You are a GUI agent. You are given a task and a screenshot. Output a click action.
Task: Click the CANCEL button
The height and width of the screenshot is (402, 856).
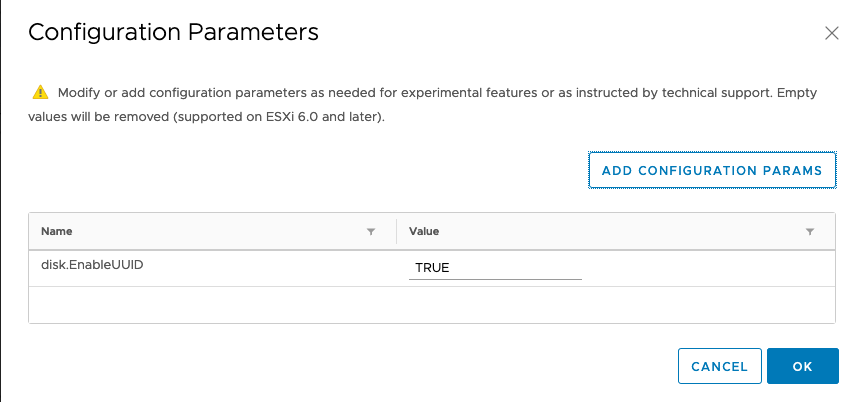coord(719,366)
